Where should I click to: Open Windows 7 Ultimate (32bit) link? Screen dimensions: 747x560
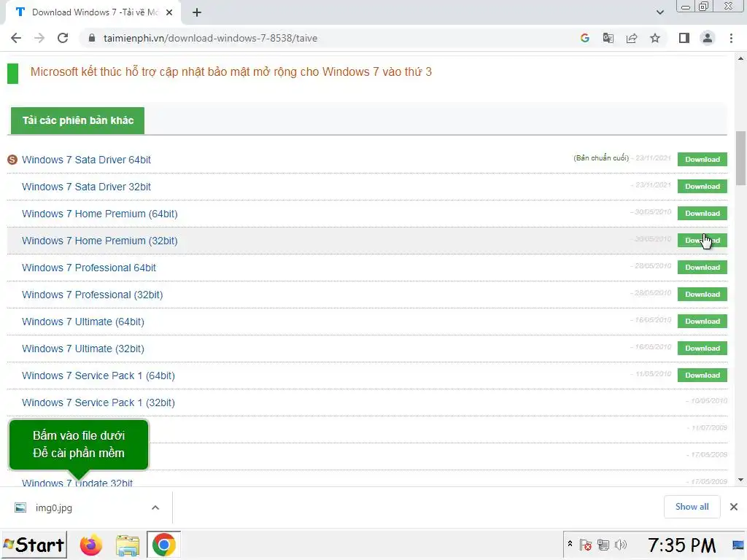click(x=83, y=349)
